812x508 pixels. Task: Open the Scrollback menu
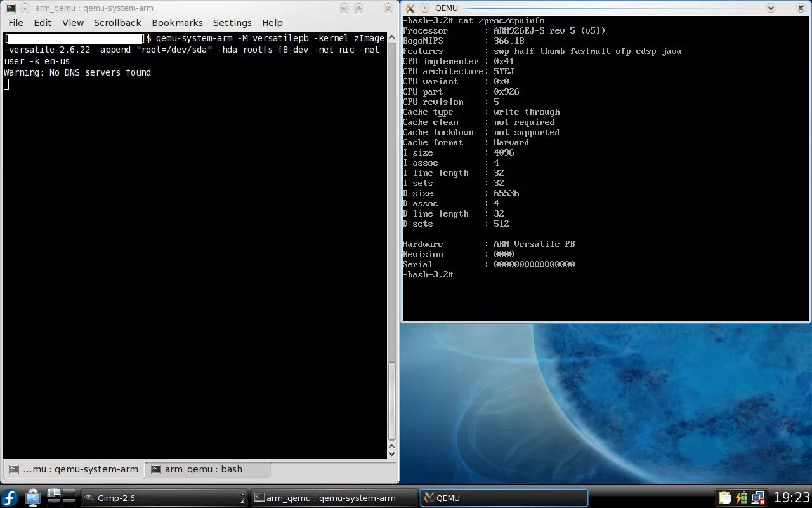point(117,23)
